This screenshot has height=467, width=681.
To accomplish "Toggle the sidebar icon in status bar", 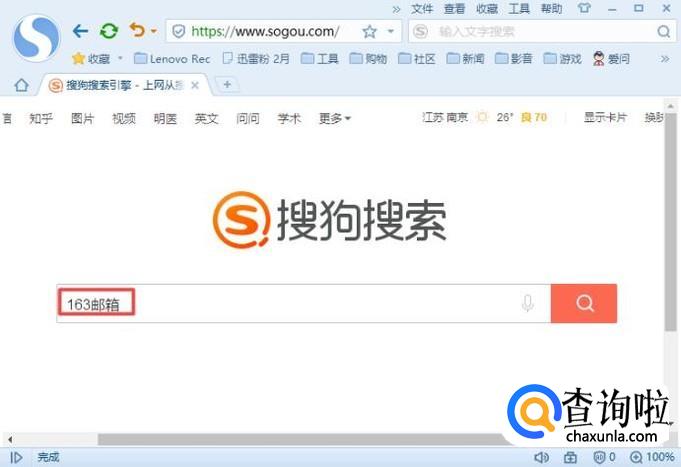I will 16,457.
